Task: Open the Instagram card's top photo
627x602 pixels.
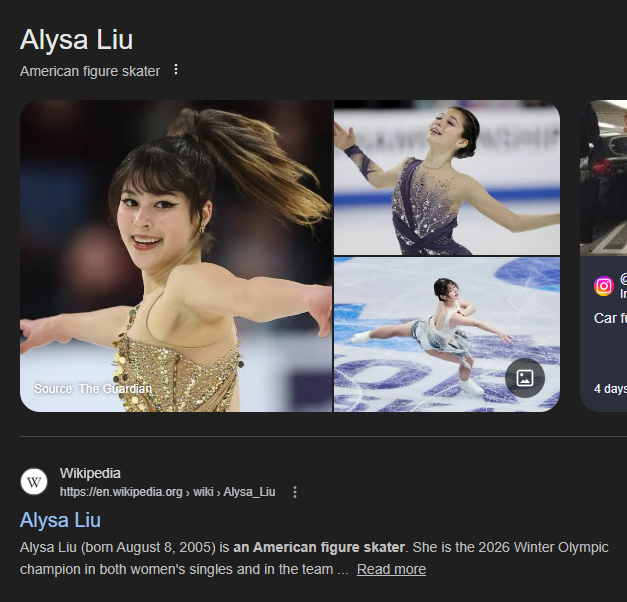Action: pos(603,178)
